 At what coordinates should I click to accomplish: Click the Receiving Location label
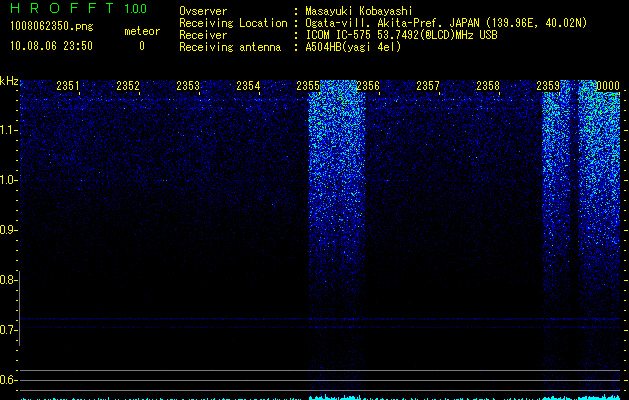233,23
